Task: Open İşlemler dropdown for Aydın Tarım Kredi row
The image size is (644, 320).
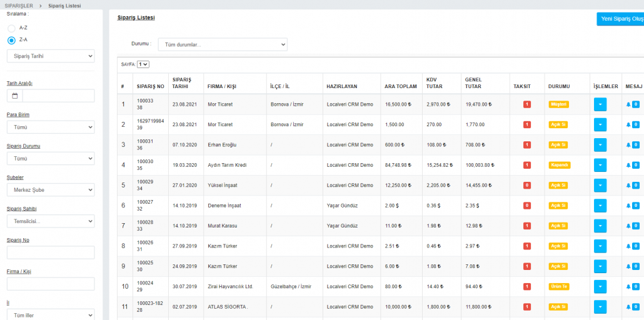Action: 600,165
